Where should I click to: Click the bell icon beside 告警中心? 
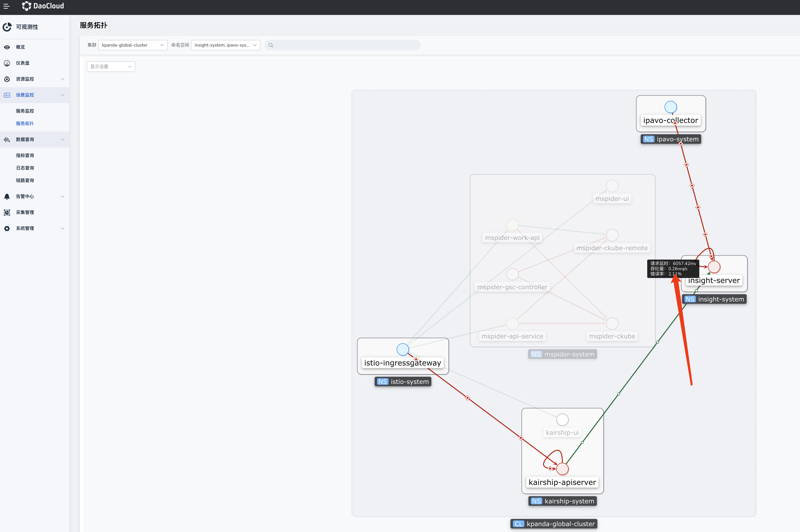tap(7, 196)
